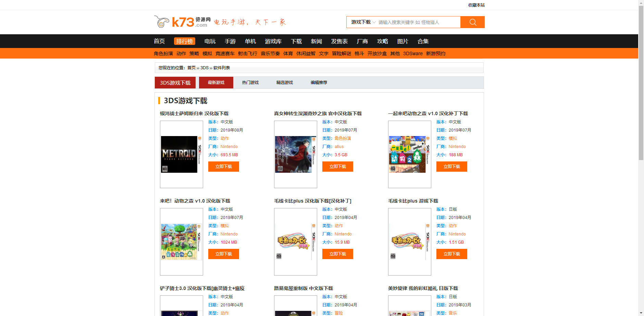Viewport: 644px width, 316px height.
Task: Open the Metroid game cover thumbnail
Action: (x=181, y=155)
